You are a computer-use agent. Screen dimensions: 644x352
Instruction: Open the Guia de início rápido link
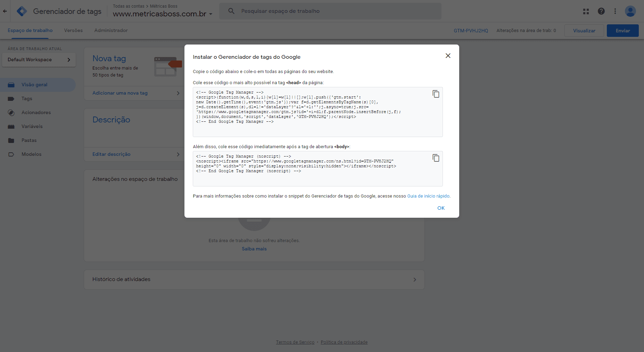(x=428, y=196)
